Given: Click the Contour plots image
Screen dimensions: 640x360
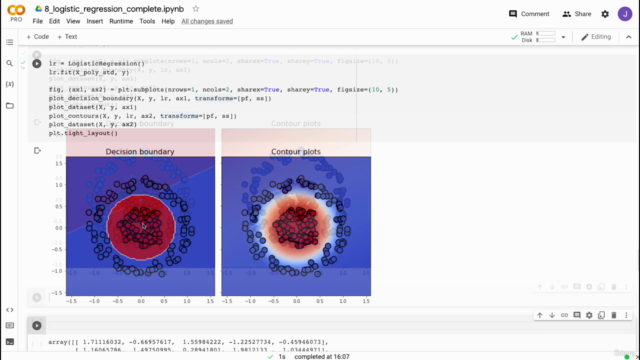Looking at the screenshot, I should click(x=296, y=226).
